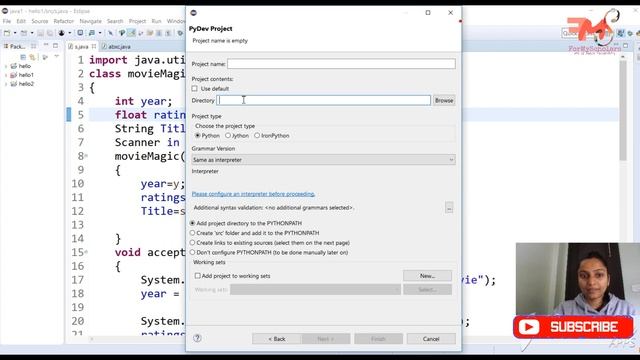Select Don't configure PYTHONPATH option
Viewport: 640px width, 360px height.
(x=193, y=253)
